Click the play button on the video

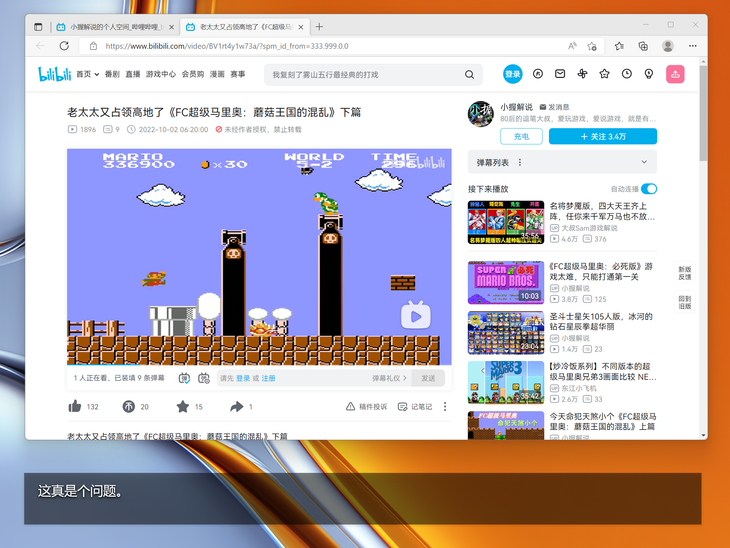click(416, 316)
